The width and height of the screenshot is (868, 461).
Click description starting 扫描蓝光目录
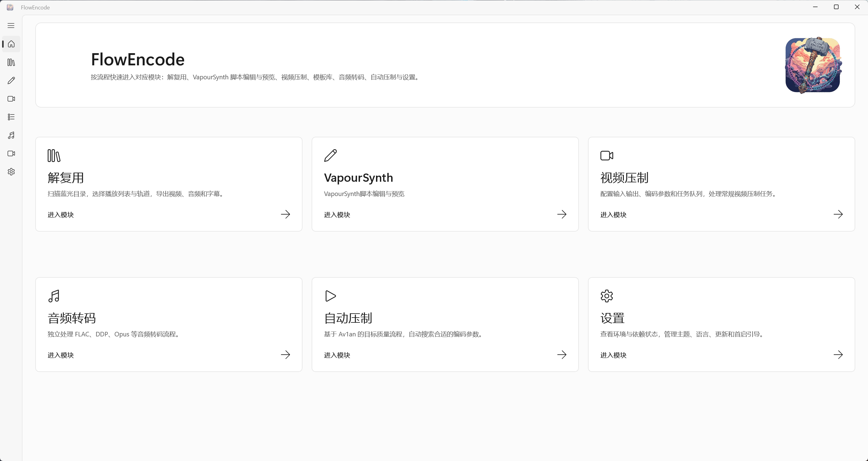click(136, 194)
